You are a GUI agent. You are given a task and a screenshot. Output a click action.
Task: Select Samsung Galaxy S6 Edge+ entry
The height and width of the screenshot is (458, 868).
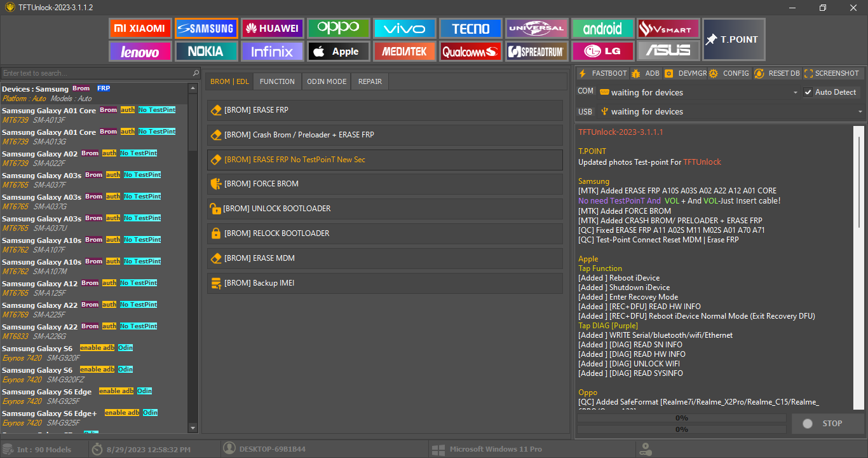click(x=95, y=418)
